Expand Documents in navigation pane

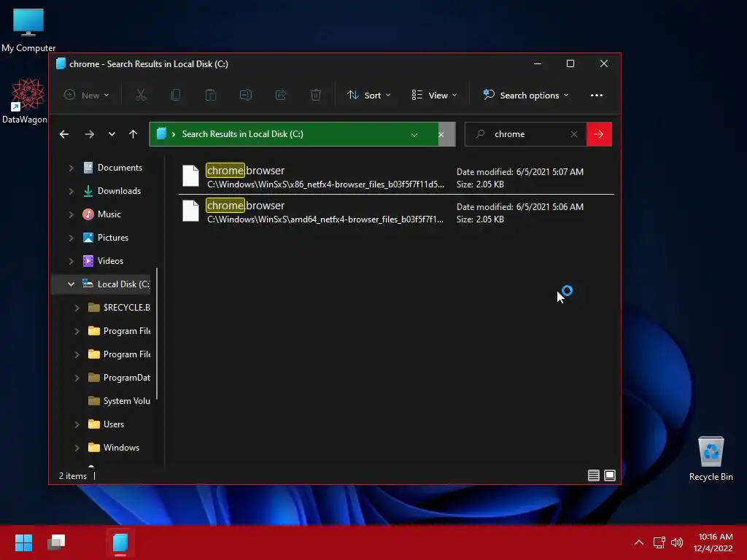pyautogui.click(x=71, y=168)
